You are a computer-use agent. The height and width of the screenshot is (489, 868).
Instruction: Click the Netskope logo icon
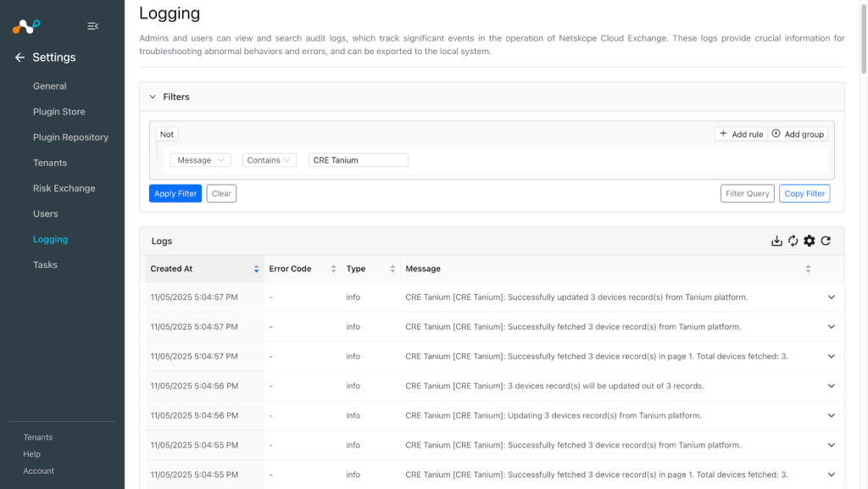pos(26,26)
